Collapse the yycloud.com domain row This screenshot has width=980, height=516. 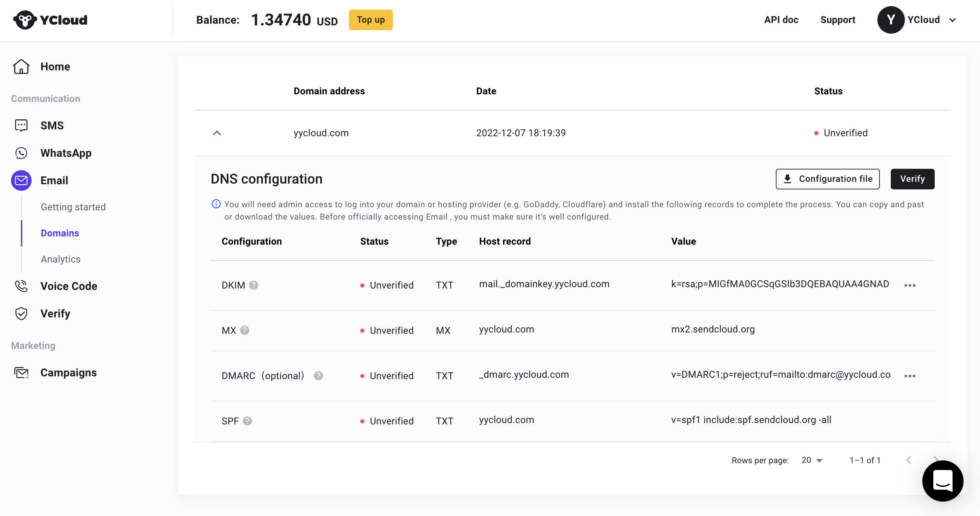217,133
